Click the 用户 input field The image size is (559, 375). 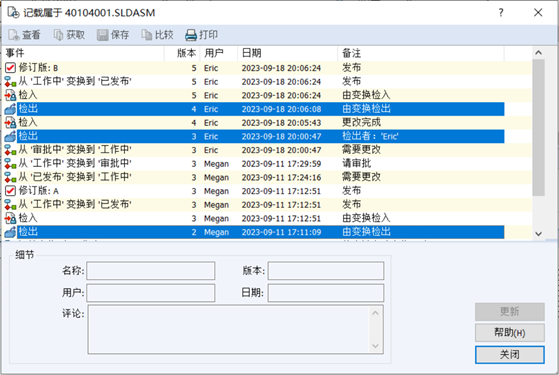151,293
